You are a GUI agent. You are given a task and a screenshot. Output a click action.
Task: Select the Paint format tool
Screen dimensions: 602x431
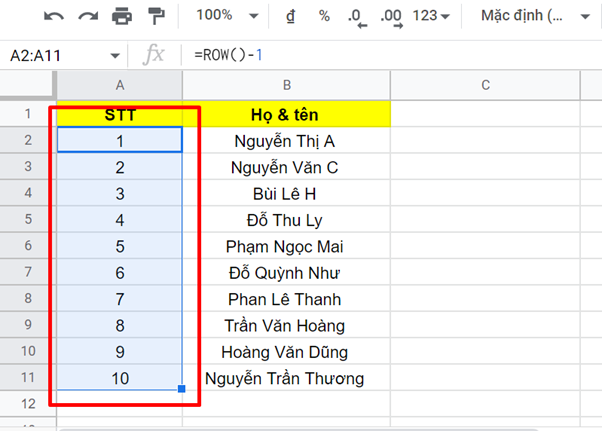click(x=156, y=16)
